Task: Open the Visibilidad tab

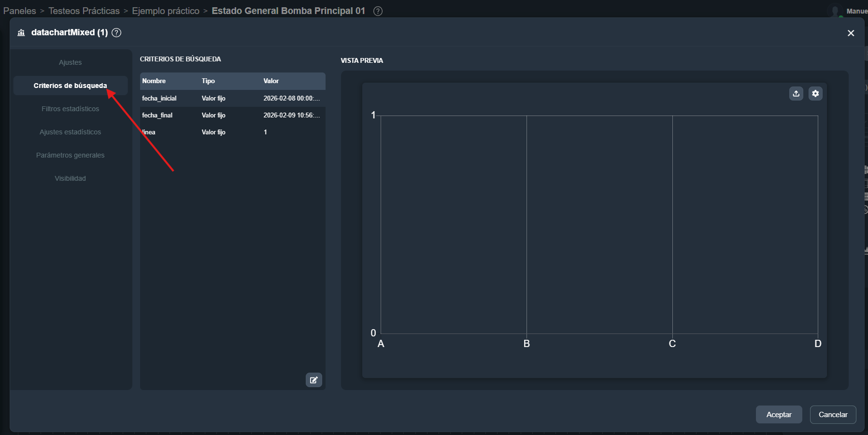Action: click(71, 178)
